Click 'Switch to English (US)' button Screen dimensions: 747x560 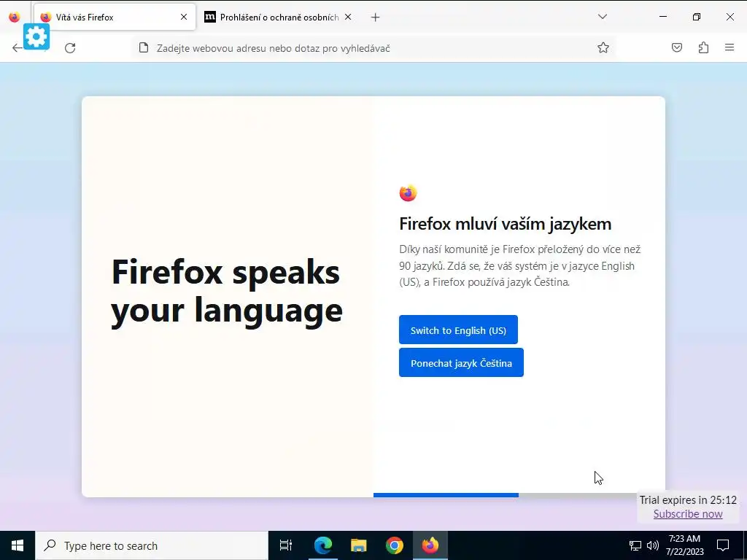pyautogui.click(x=458, y=330)
